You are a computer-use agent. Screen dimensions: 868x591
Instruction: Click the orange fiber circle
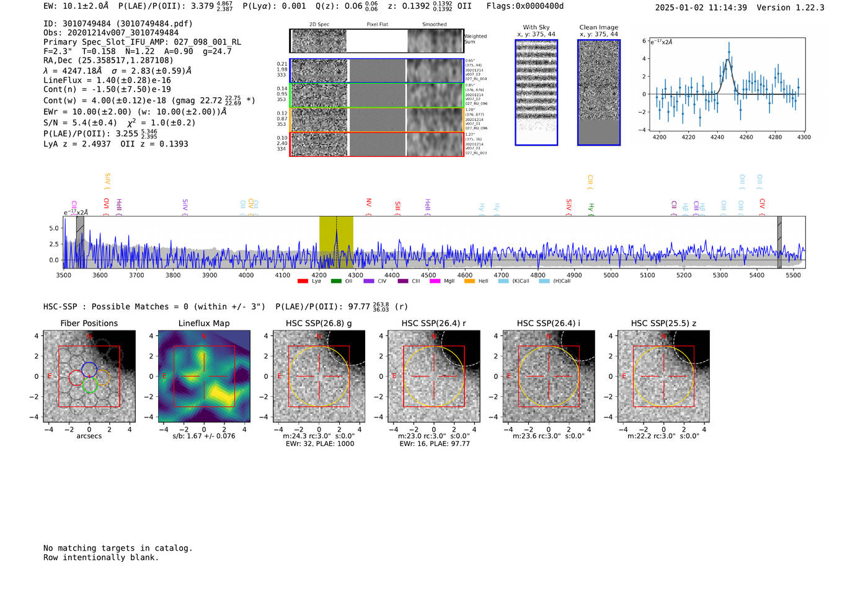click(x=103, y=377)
